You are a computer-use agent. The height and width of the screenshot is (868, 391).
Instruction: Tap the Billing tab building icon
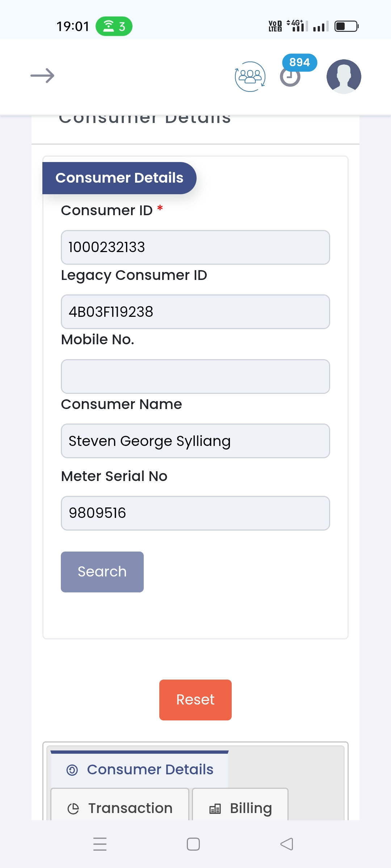(215, 808)
